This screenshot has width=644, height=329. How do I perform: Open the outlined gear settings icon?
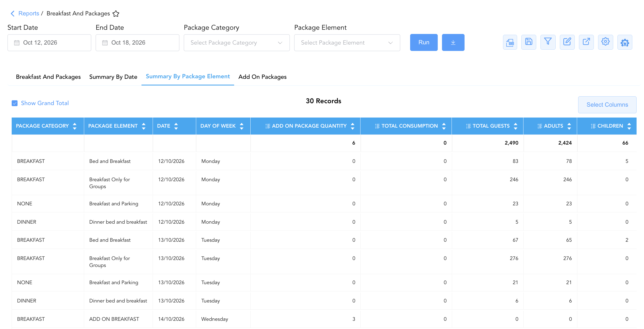(606, 42)
